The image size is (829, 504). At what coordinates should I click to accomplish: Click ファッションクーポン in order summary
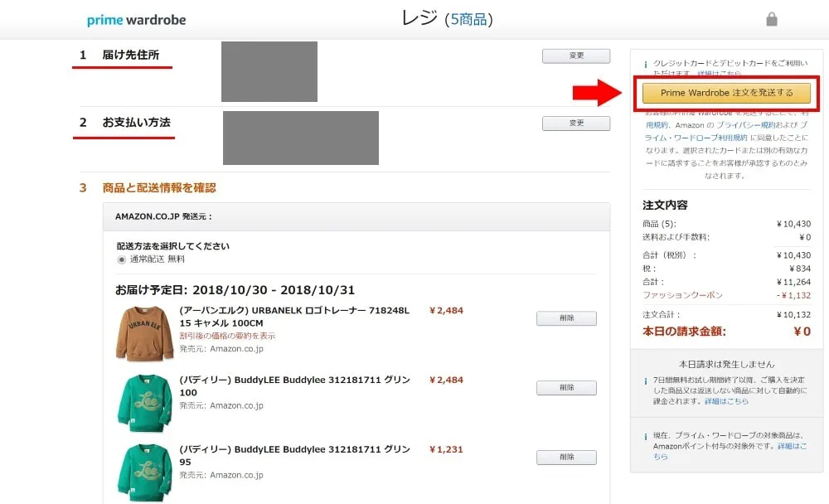pos(682,295)
